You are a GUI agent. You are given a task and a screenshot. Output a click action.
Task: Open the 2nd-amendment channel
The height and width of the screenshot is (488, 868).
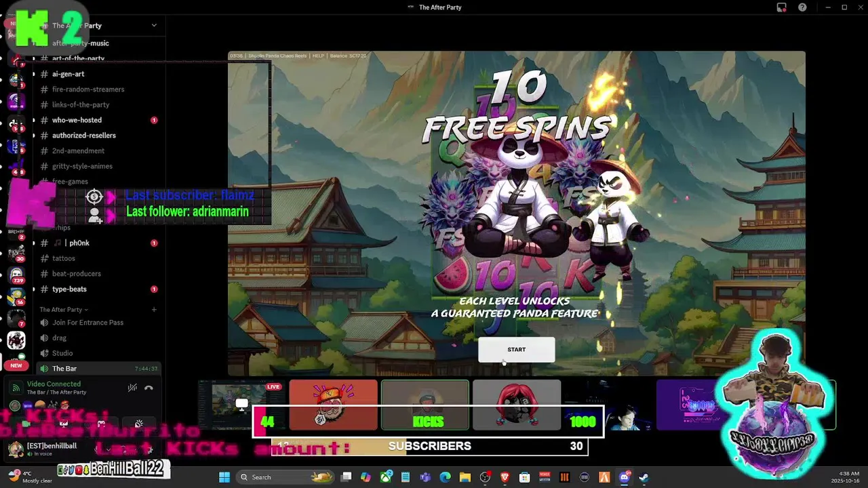[78, 151]
